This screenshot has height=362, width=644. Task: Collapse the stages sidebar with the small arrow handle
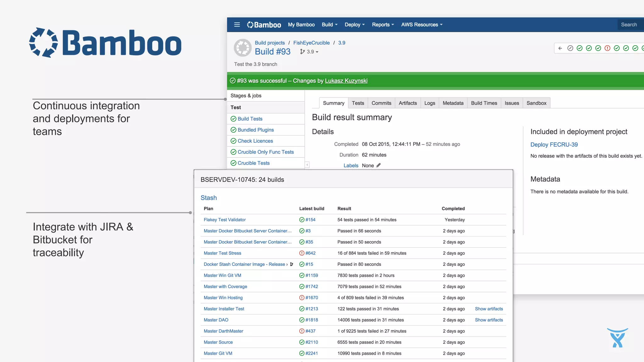307,165
